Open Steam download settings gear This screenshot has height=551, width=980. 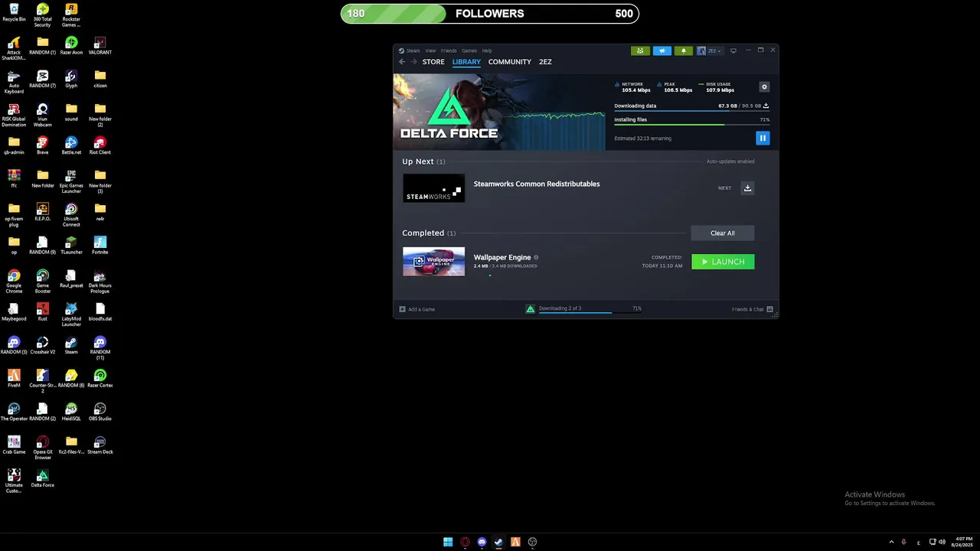[x=764, y=87]
